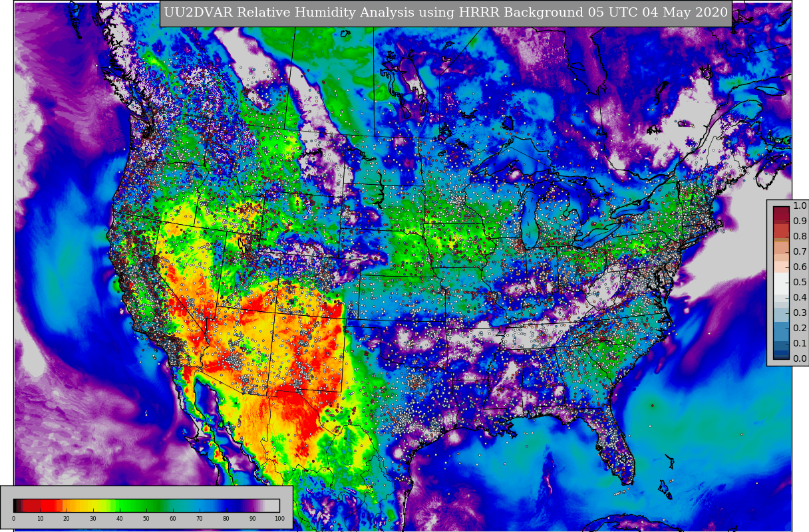Click the 50 tick label on humidity colorbar

(146, 519)
